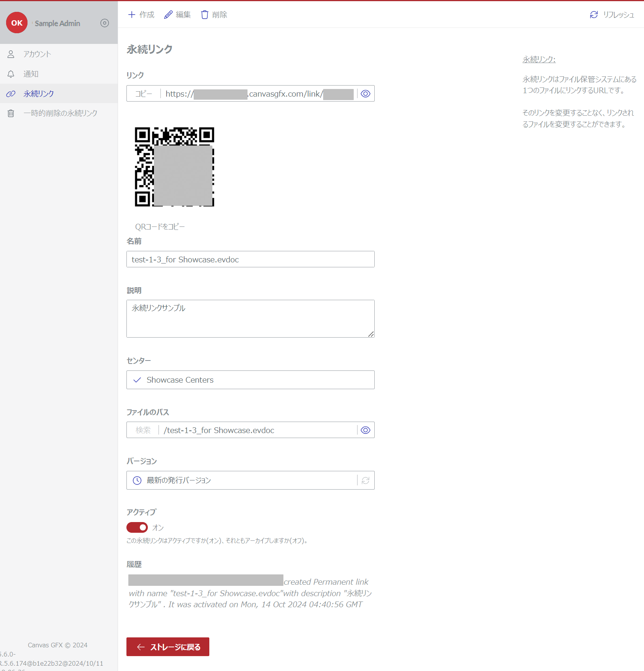Click 編集 with pencil icon

[178, 15]
